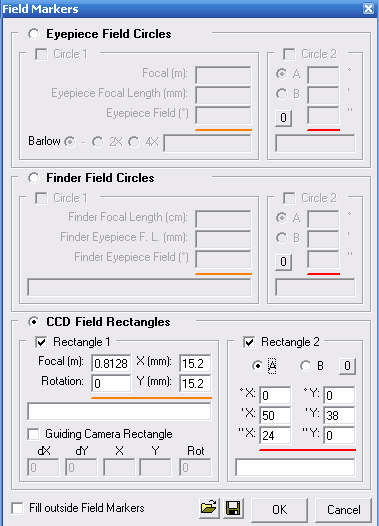Cancel the Field Markers dialog

[343, 510]
